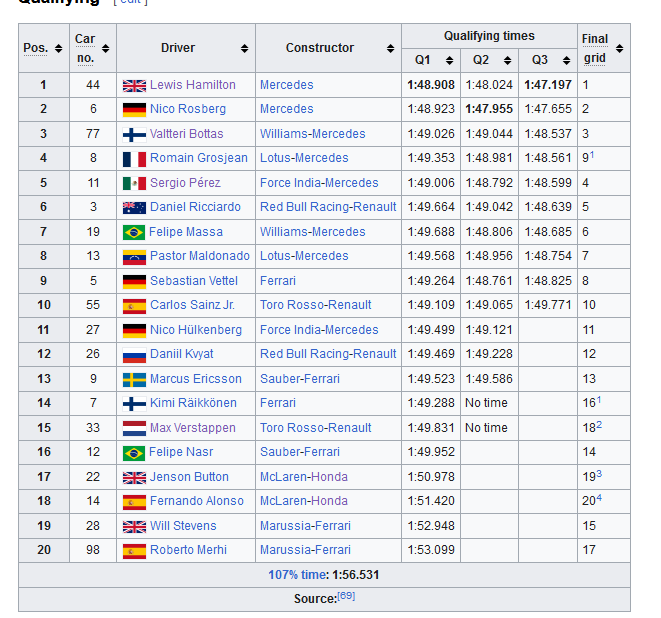Open the 107% time link
661x618 pixels.
298,575
